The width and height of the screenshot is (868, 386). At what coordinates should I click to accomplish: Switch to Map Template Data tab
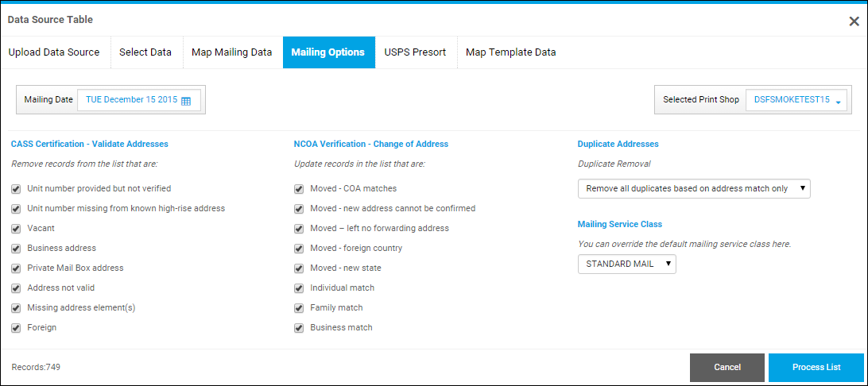click(x=510, y=52)
